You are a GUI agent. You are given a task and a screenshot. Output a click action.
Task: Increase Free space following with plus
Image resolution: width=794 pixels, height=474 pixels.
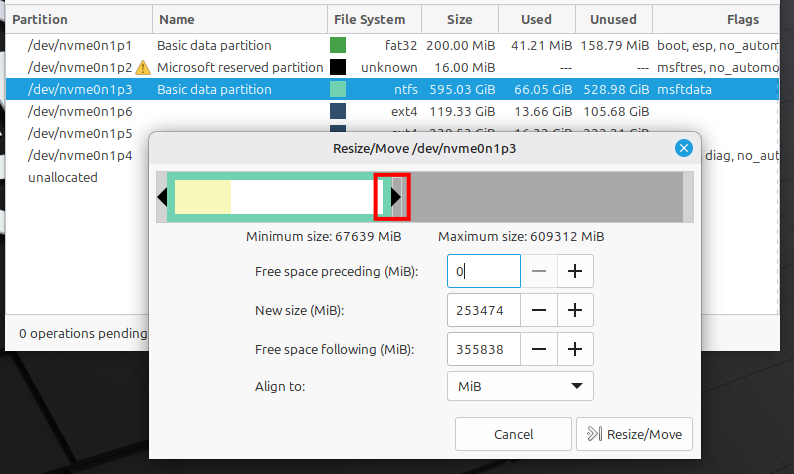[x=575, y=349]
